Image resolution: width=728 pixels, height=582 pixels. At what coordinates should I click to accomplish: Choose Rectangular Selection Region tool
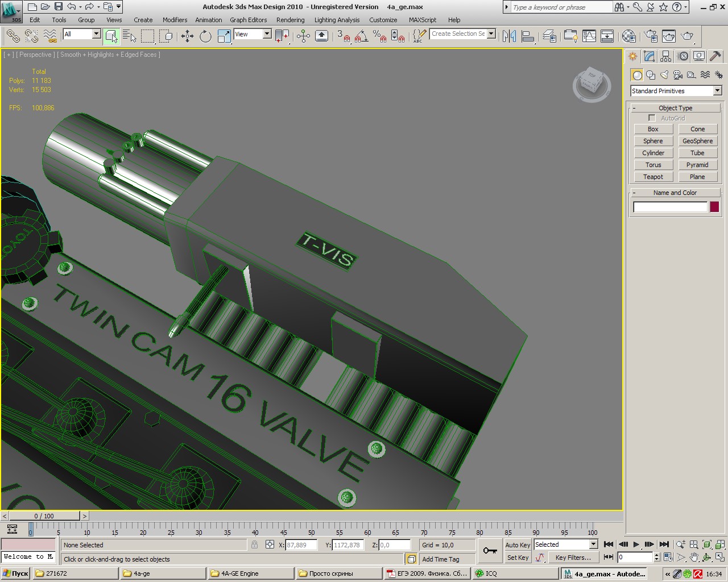pos(148,36)
